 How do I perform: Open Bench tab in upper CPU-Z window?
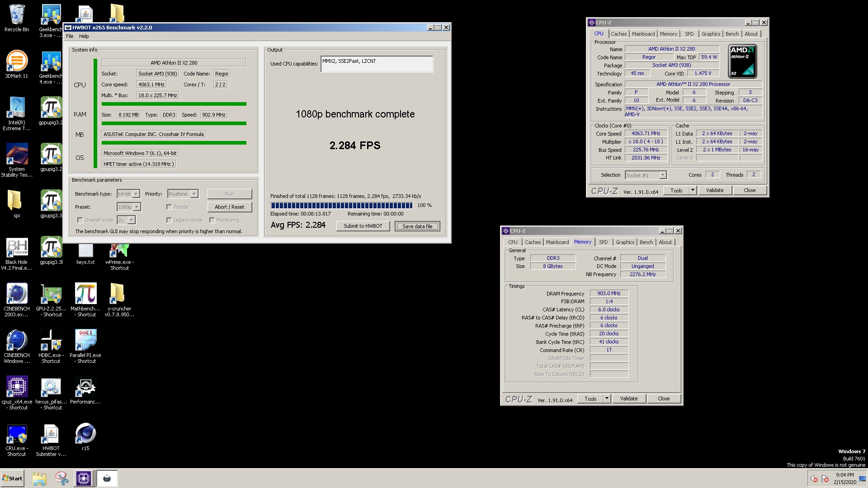732,34
